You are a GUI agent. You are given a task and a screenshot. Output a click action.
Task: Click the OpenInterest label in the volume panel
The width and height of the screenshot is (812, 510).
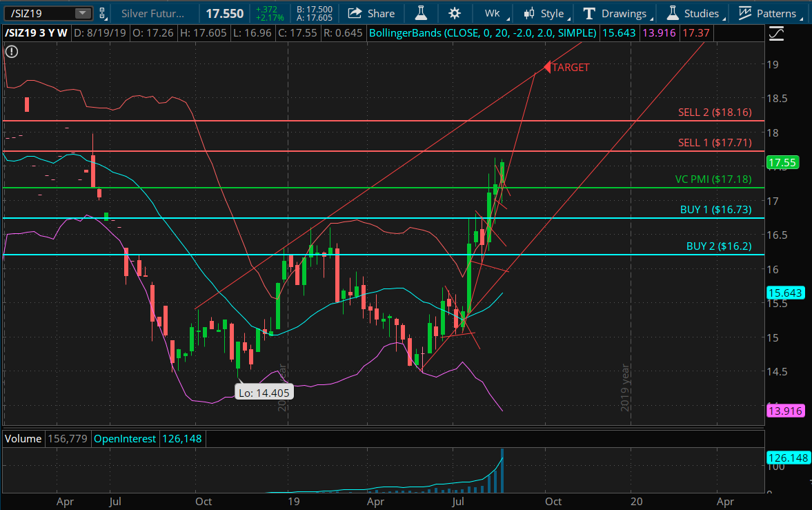125,438
